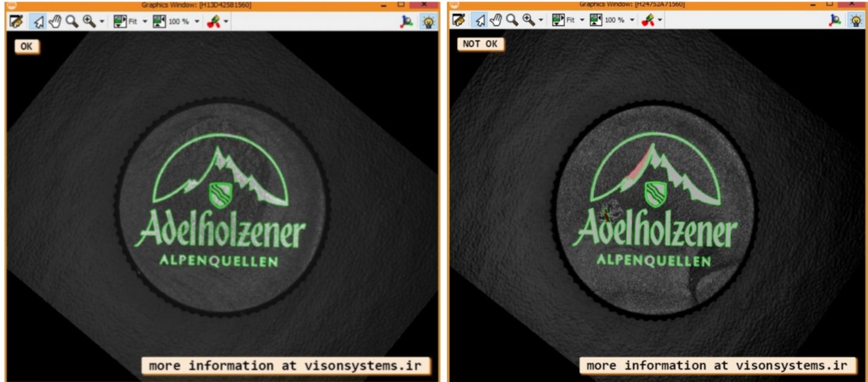Viewport: 868px width, 382px height.
Task: Click the Fit image size icon in left window
Action: click(120, 21)
